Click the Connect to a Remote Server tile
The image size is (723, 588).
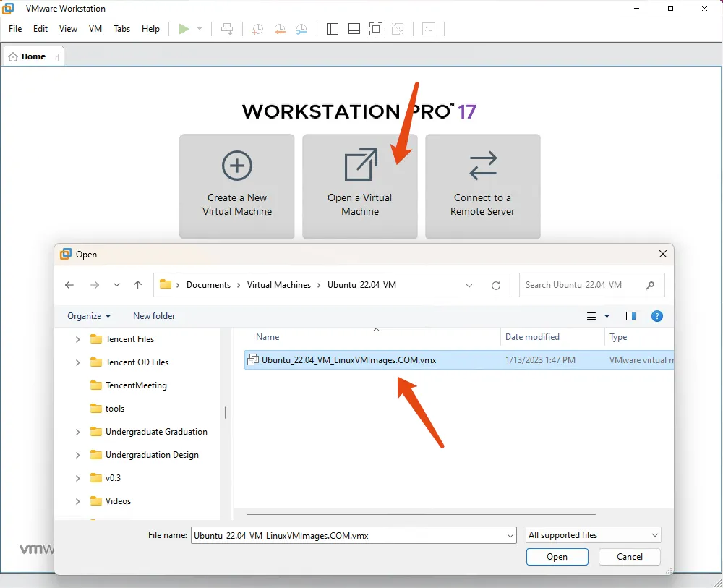482,186
